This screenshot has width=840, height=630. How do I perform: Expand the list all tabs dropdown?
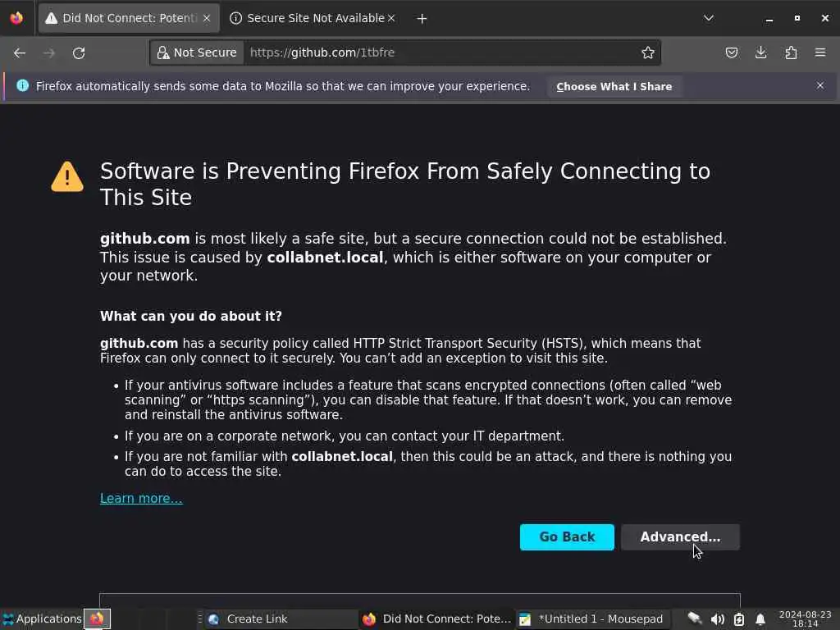click(709, 18)
